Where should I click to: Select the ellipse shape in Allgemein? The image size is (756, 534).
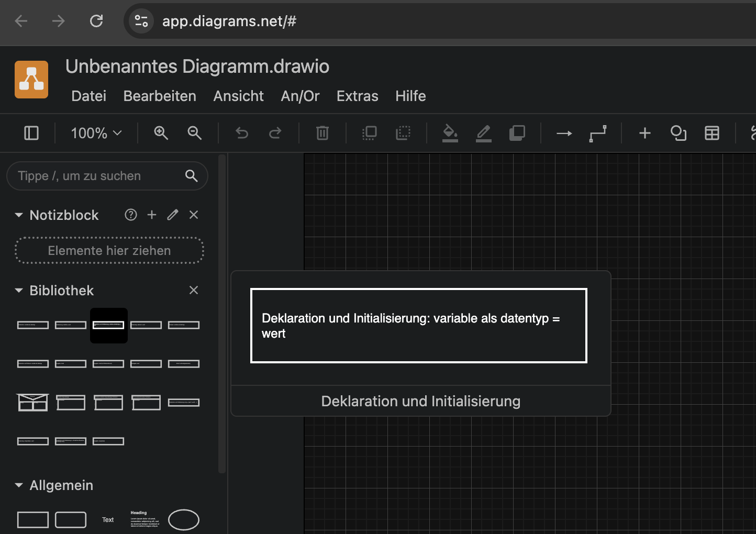(x=184, y=519)
